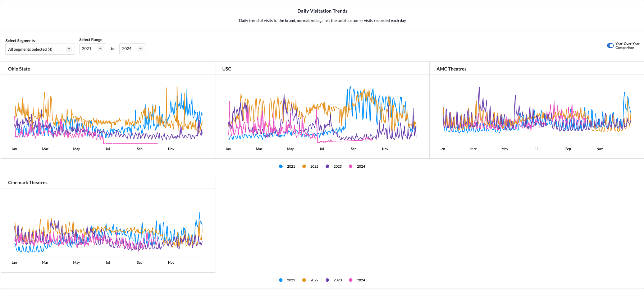The image size is (644, 290).
Task: Click the pink 2024 dot in bottom legend
Action: [351, 280]
